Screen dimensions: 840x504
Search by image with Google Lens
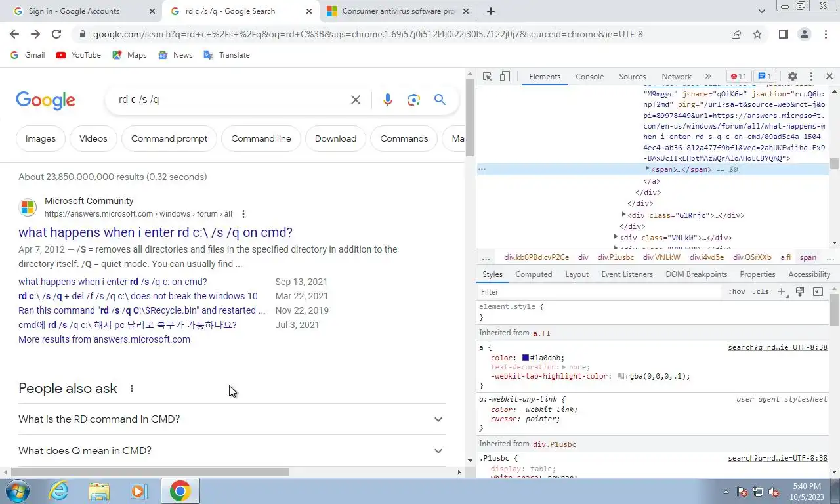[413, 100]
